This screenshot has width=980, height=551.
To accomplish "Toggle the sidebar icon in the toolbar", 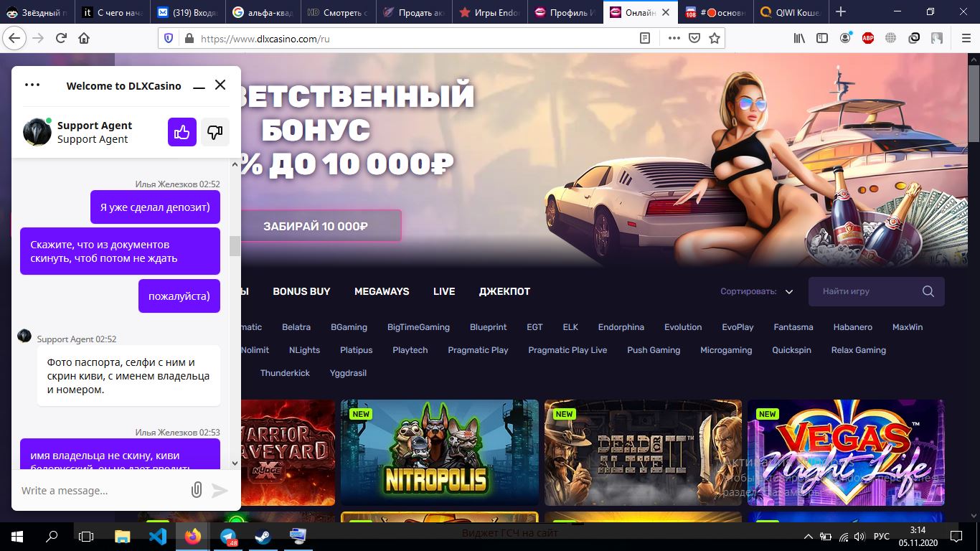I will click(x=821, y=38).
